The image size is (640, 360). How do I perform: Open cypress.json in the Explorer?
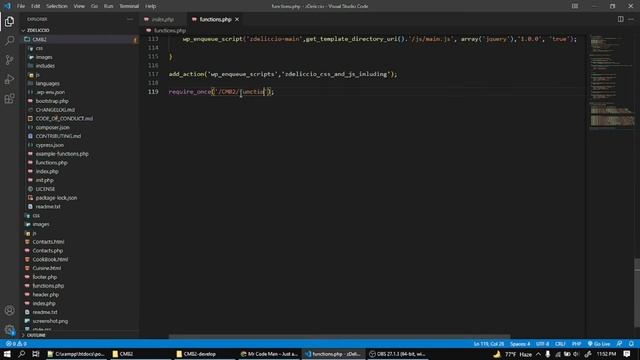[x=49, y=145]
